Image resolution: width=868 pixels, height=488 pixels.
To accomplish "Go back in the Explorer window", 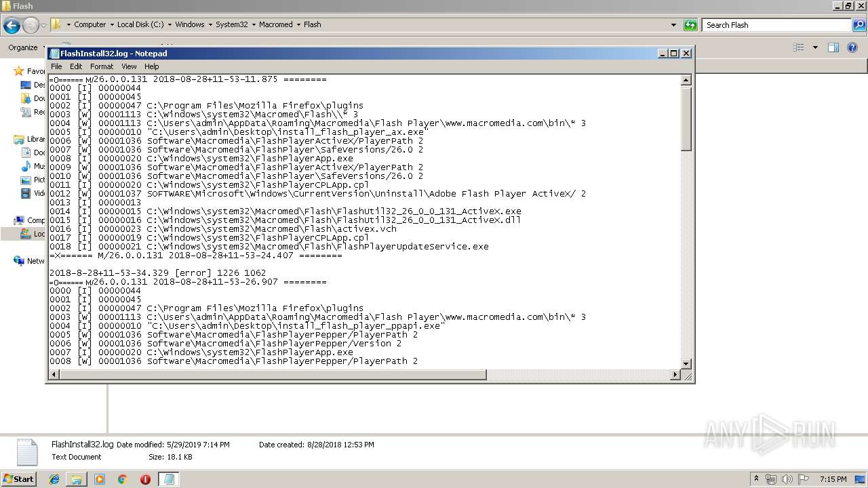I will [x=12, y=25].
